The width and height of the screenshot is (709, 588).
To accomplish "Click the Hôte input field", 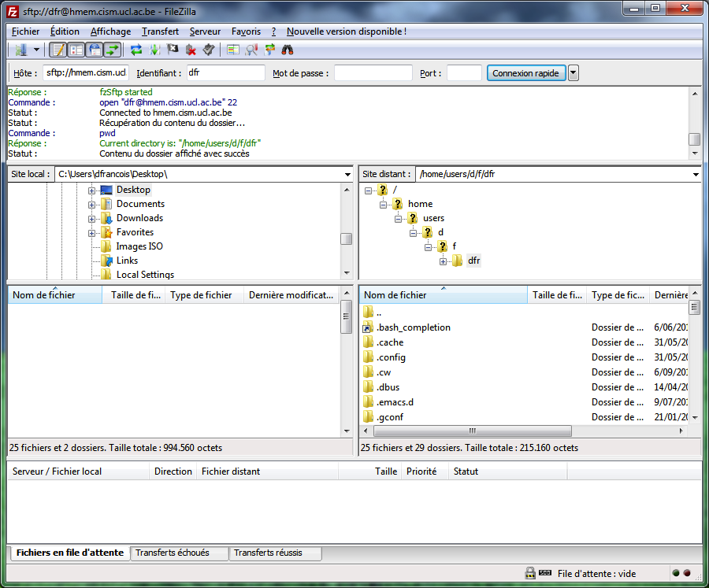I will click(x=86, y=72).
